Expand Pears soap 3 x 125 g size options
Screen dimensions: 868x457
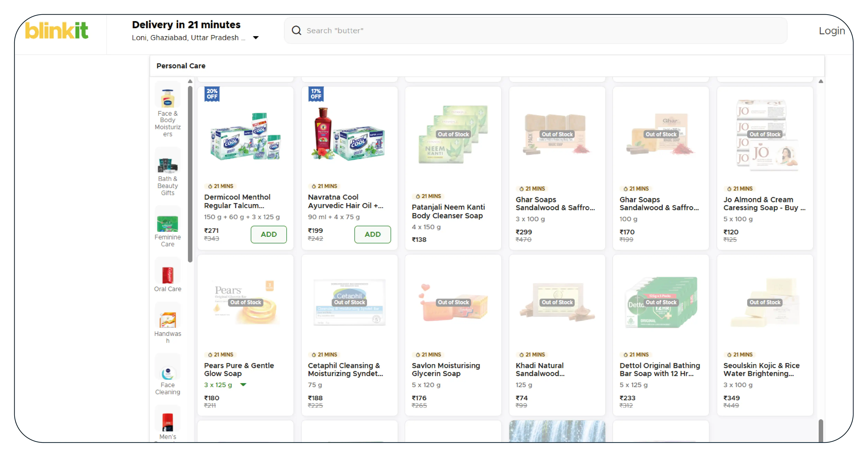coord(243,385)
